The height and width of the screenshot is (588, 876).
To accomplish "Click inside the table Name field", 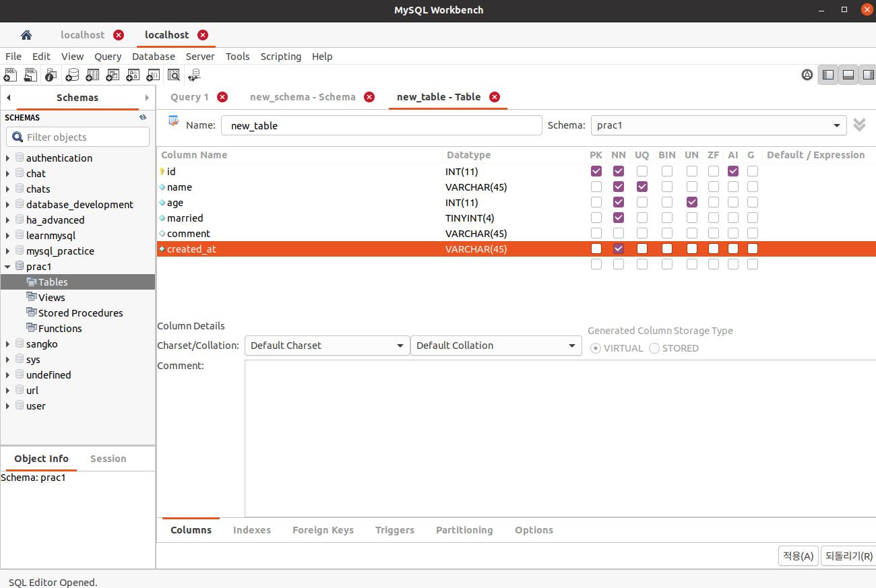I will 381,125.
